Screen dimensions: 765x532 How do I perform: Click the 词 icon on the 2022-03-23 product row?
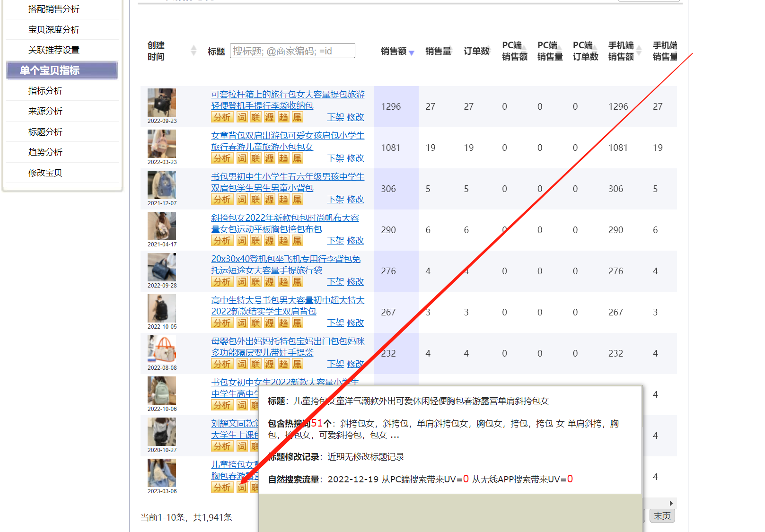[x=242, y=158]
